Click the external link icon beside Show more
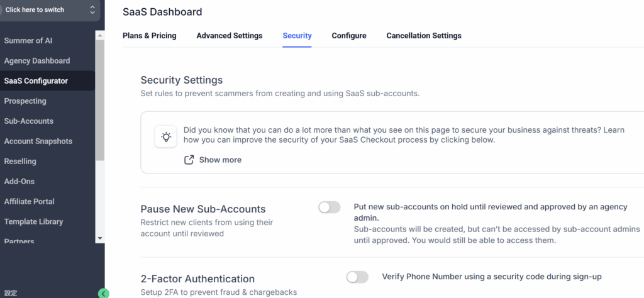644x298 pixels. (189, 160)
